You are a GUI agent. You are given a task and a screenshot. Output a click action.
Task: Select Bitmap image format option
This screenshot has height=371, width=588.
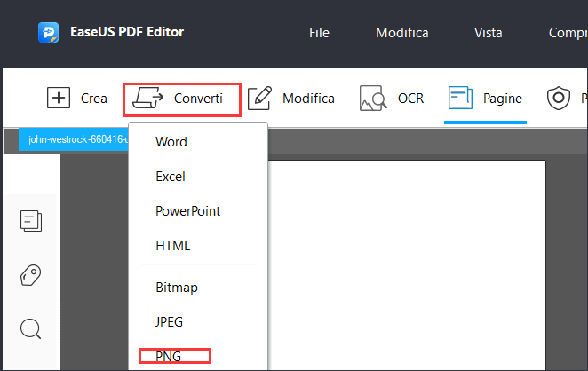[177, 288]
